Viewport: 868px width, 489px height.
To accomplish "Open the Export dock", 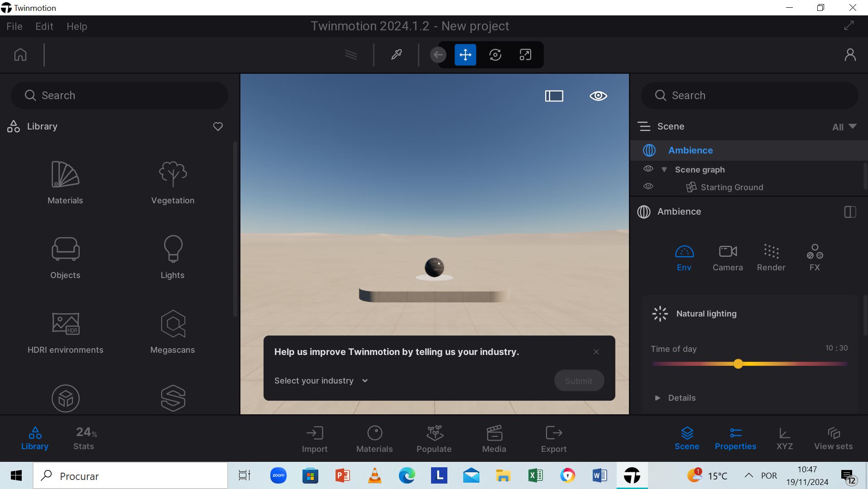I will pyautogui.click(x=554, y=439).
